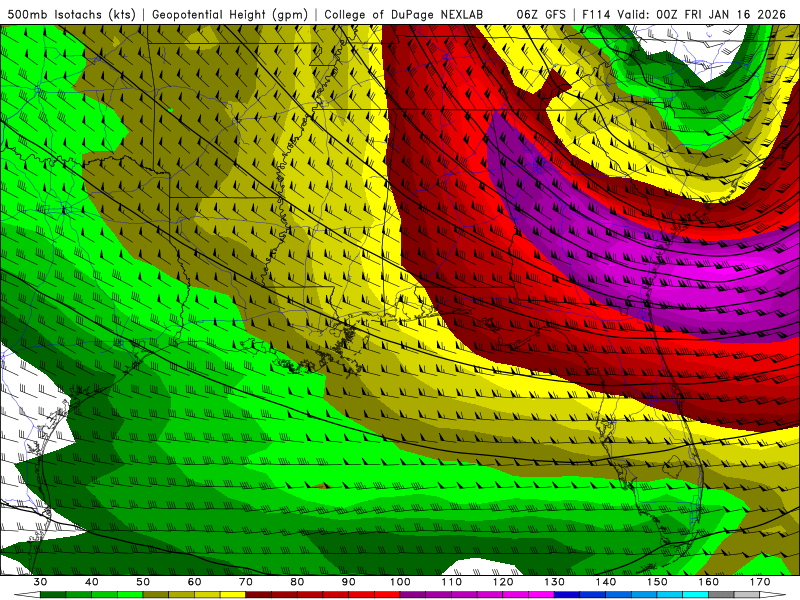800x600 pixels.
Task: Pick the cyan swatch ending at 160
Action: tap(696, 595)
